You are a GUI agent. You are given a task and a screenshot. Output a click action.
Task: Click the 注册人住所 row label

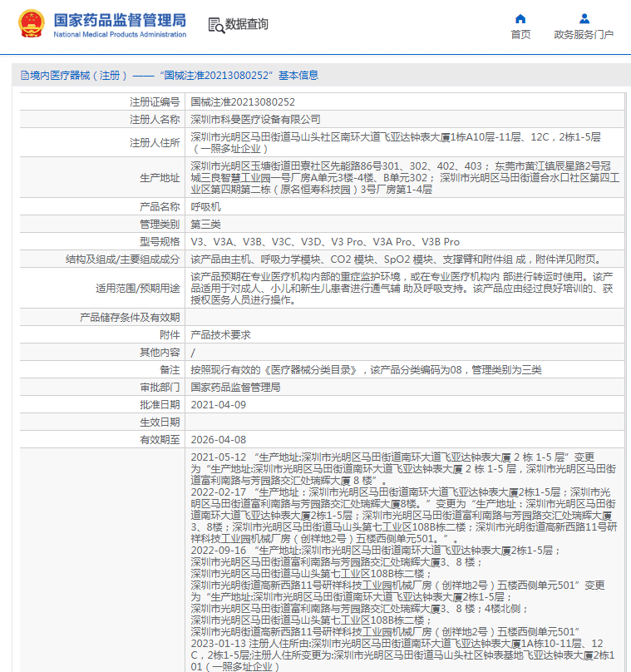(155, 143)
